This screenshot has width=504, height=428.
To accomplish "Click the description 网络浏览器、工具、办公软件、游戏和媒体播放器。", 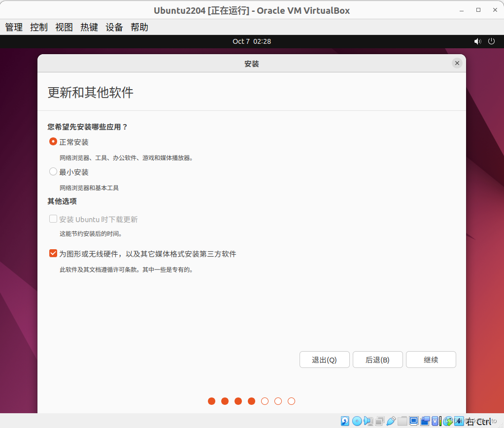I will [126, 158].
